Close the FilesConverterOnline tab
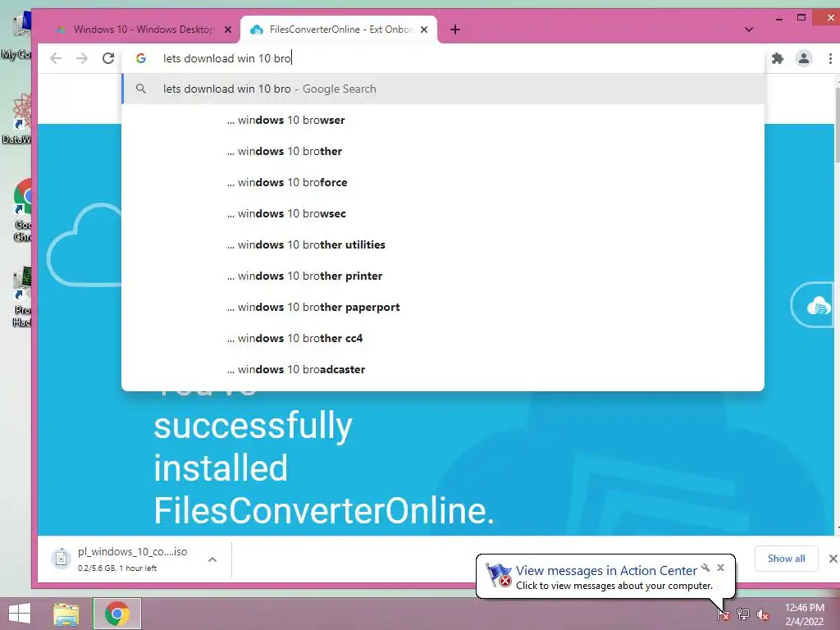This screenshot has width=840, height=630. coord(424,30)
